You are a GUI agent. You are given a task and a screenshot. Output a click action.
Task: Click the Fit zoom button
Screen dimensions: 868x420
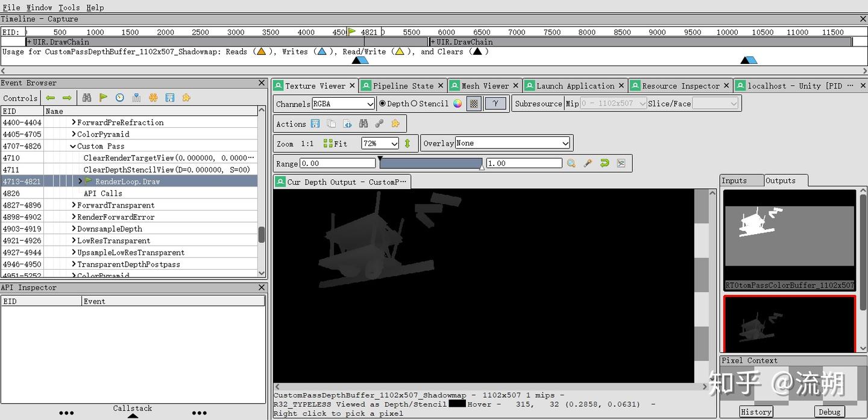pos(335,144)
